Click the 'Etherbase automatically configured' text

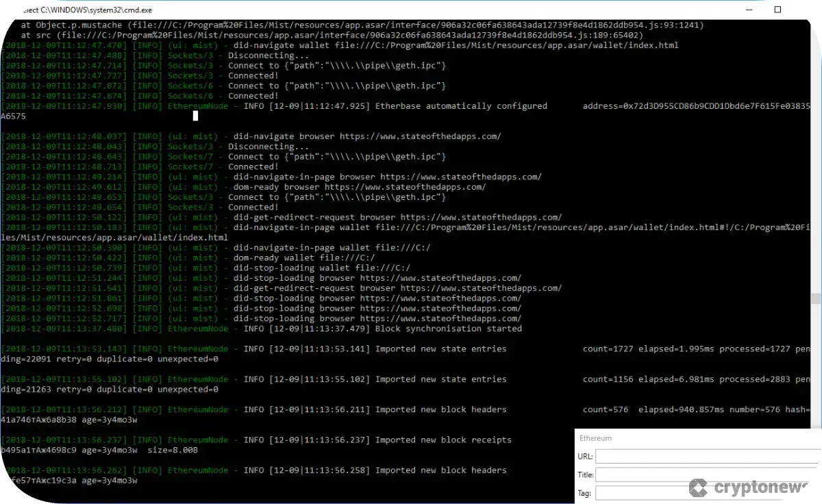461,106
